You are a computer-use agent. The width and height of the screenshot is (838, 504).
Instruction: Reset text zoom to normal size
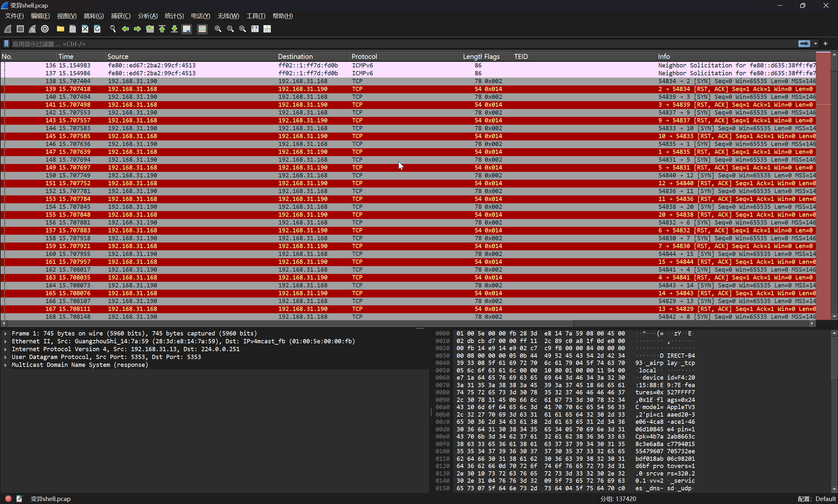tap(243, 29)
